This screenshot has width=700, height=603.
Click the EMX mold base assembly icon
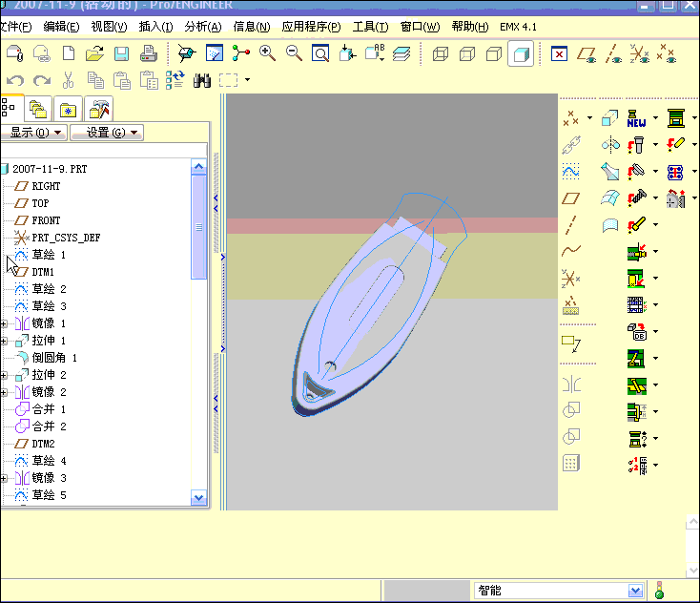point(676,118)
